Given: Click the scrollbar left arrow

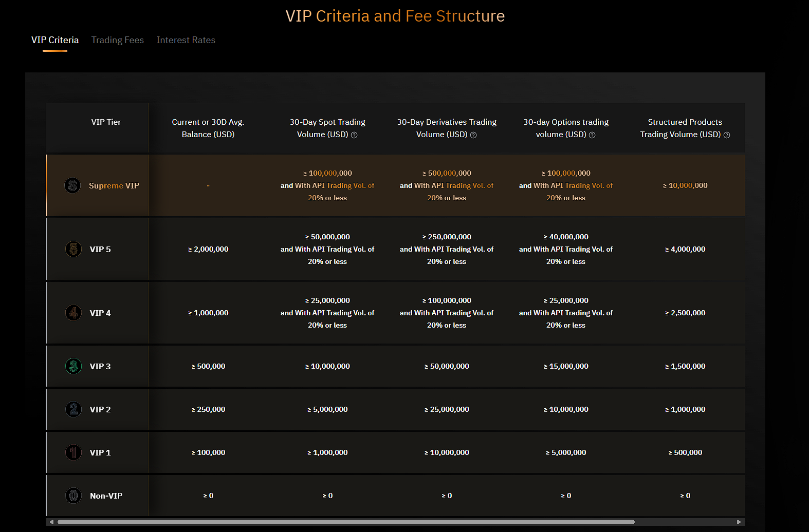Looking at the screenshot, I should click(51, 522).
